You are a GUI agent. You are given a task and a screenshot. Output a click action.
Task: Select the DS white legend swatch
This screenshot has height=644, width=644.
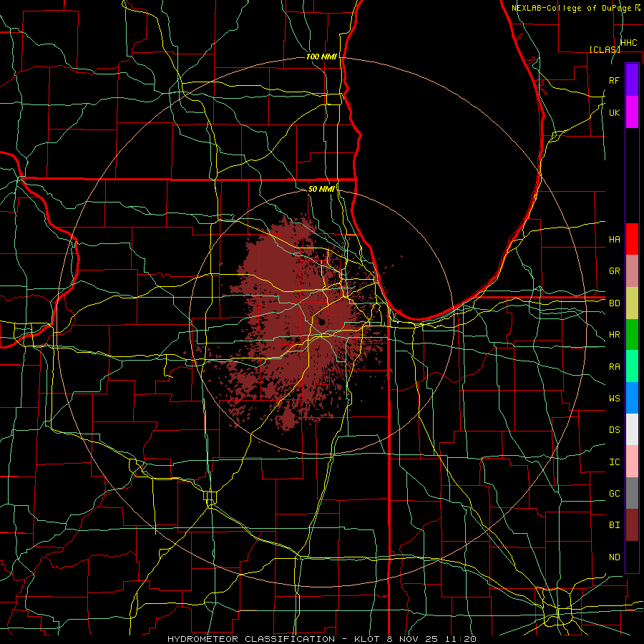[632, 429]
